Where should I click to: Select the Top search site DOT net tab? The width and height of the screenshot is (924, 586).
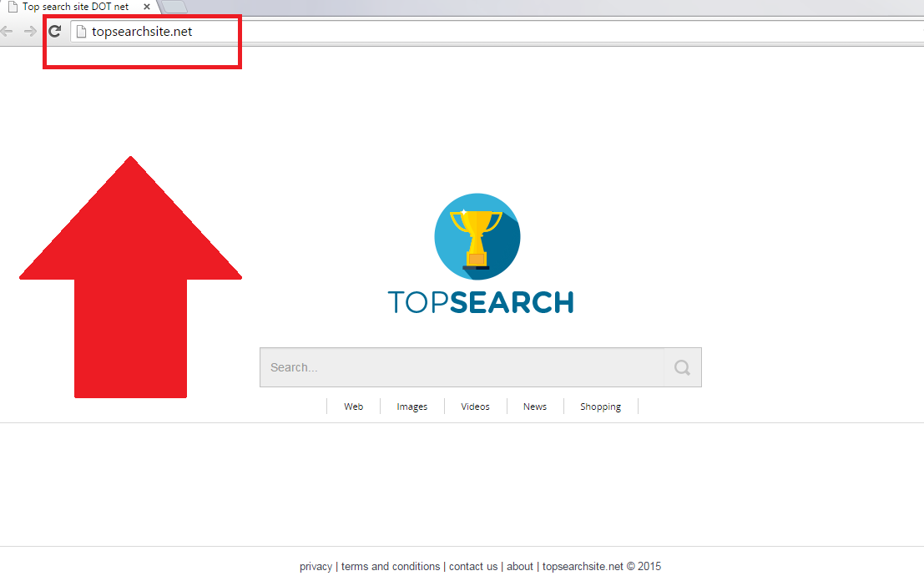point(75,7)
